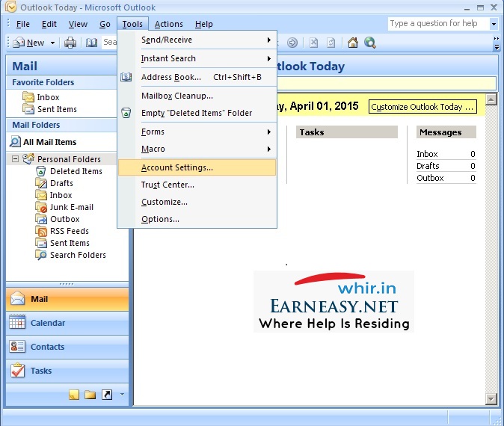This screenshot has height=426, width=504.
Task: Open Trust Center from Tools menu
Action: click(197, 185)
